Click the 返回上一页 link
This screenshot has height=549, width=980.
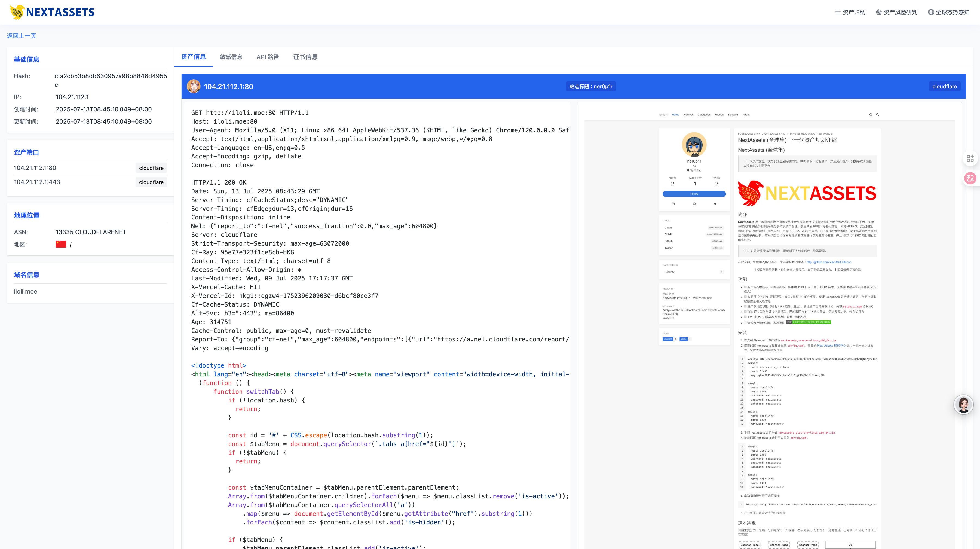click(22, 36)
